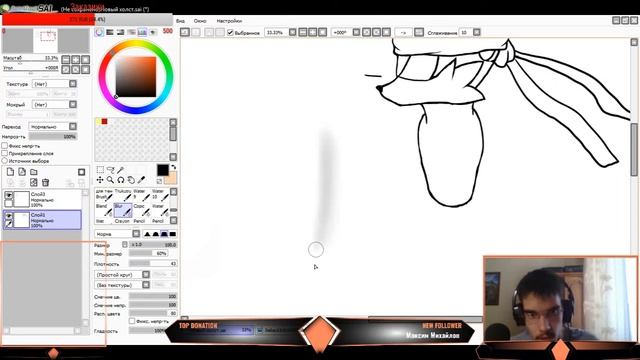Select the move tool

(100, 180)
